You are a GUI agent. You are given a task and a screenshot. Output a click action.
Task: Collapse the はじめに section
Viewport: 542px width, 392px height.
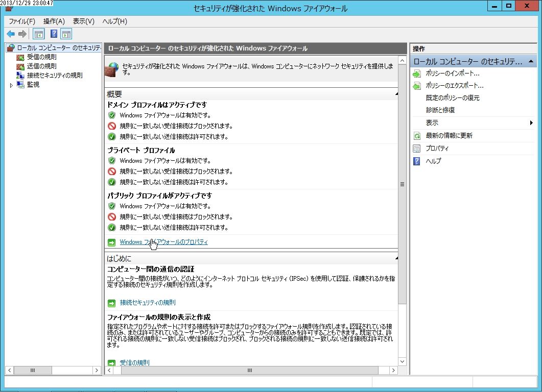coord(396,258)
